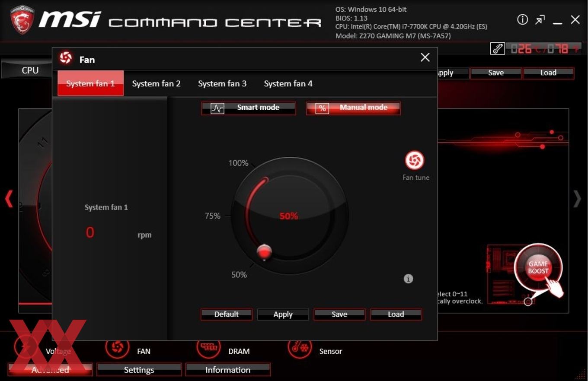Click Save button in main window
This screenshot has width=588, height=381.
coord(496,73)
